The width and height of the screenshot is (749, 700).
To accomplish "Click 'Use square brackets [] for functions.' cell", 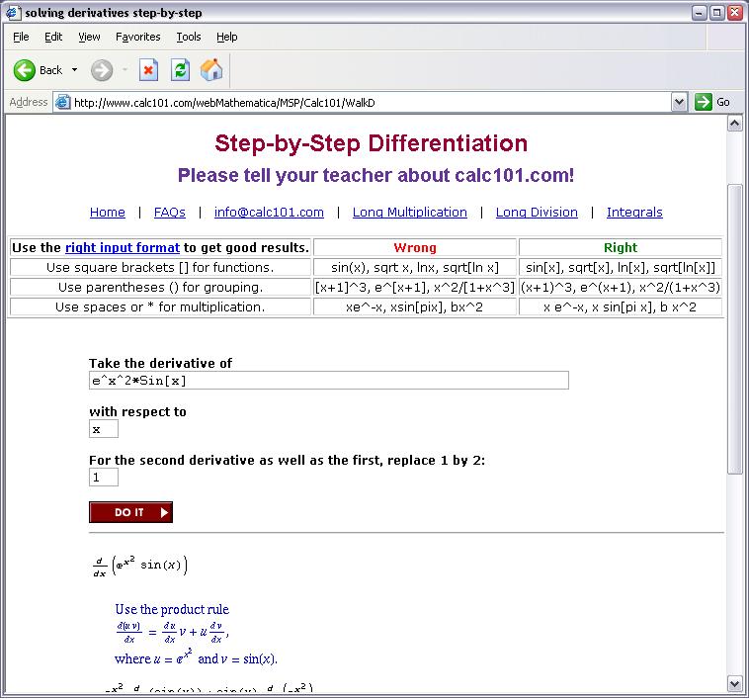I will (x=160, y=268).
